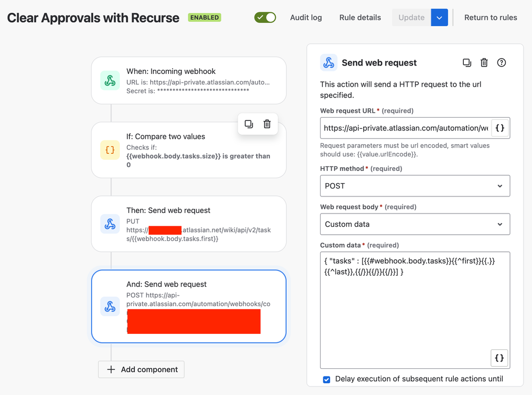The image size is (532, 395).
Task: Click the PUT Send web request icon
Action: pyautogui.click(x=110, y=224)
